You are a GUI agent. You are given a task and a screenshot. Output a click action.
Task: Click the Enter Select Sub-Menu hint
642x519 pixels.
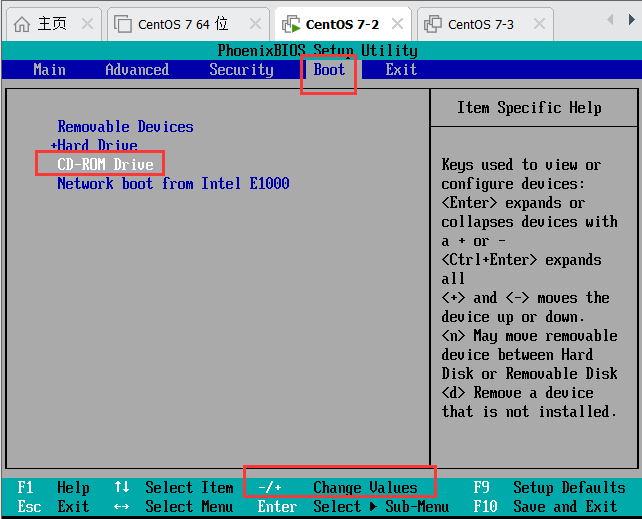353,507
